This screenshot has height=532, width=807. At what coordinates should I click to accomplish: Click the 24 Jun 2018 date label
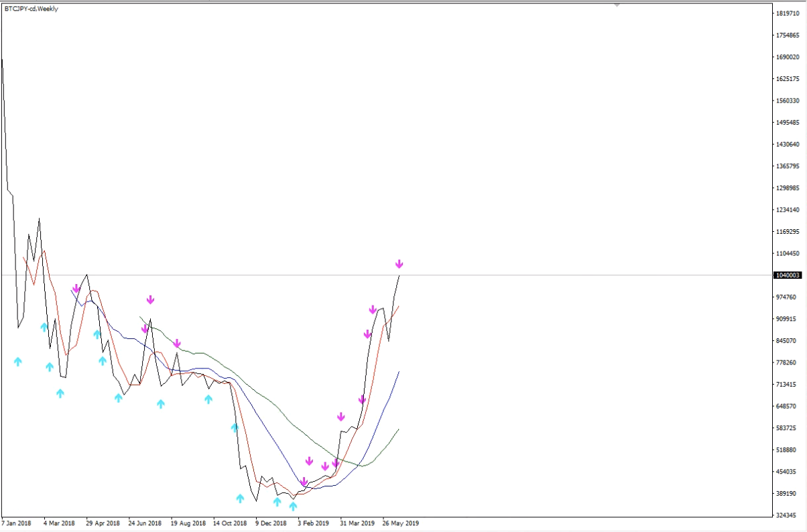pos(145,523)
